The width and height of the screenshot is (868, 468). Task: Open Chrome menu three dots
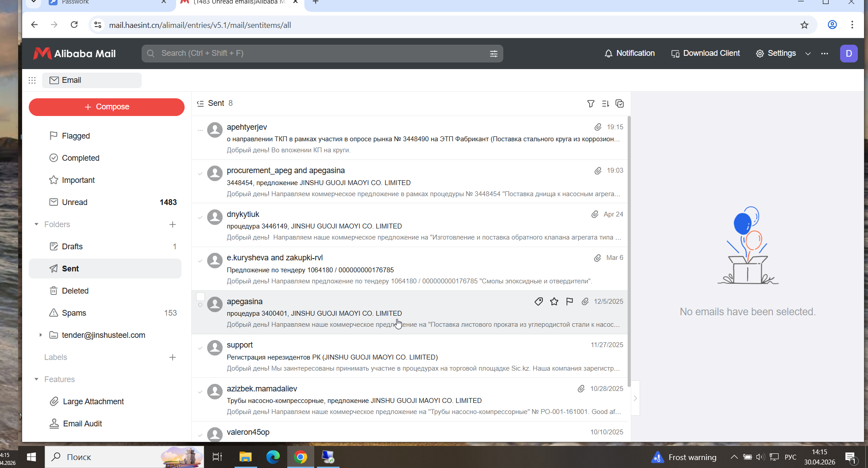click(x=852, y=25)
